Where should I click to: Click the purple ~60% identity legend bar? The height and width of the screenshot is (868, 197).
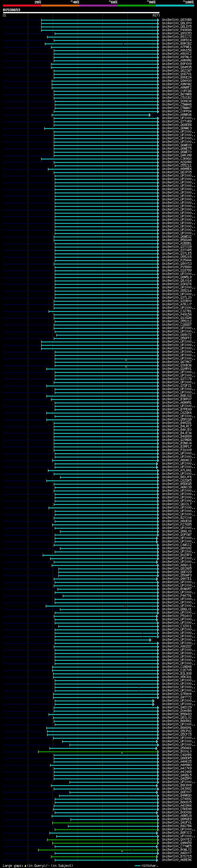[98, 6]
